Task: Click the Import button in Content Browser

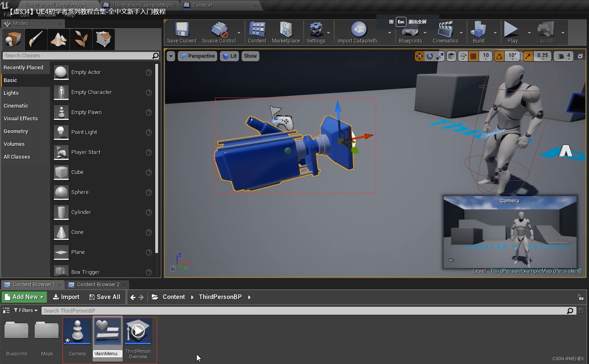Action: point(66,297)
